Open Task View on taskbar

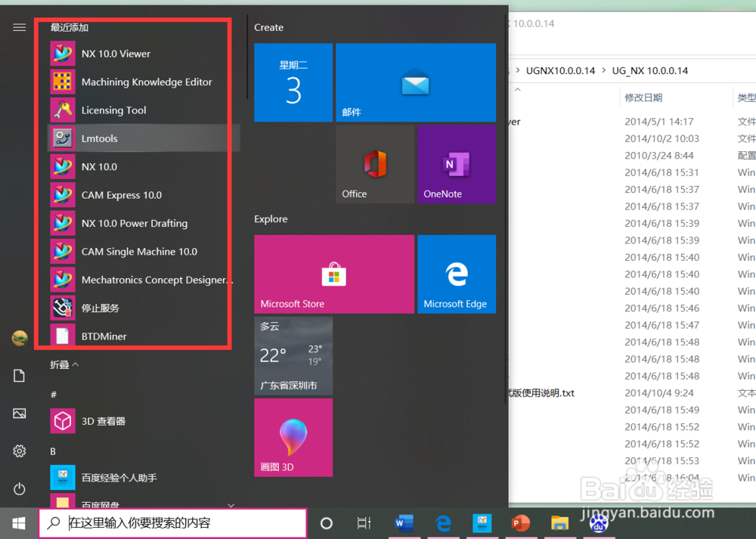[x=364, y=523]
